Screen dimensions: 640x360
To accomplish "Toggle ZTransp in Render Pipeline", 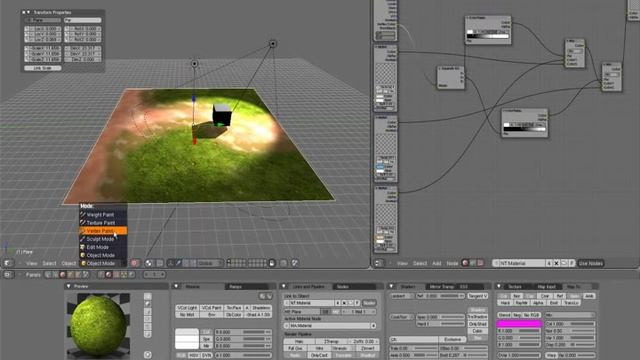I will [331, 341].
